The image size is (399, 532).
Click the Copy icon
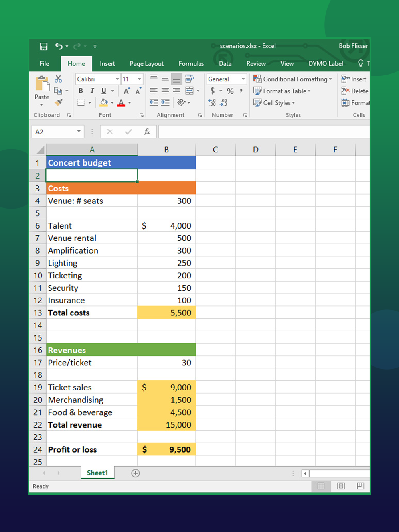pos(58,91)
